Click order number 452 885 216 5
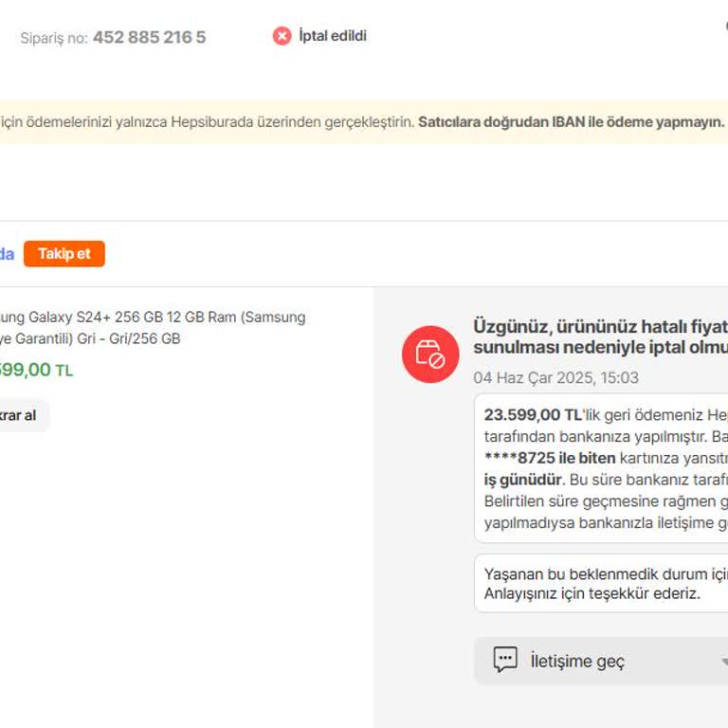 coord(149,37)
